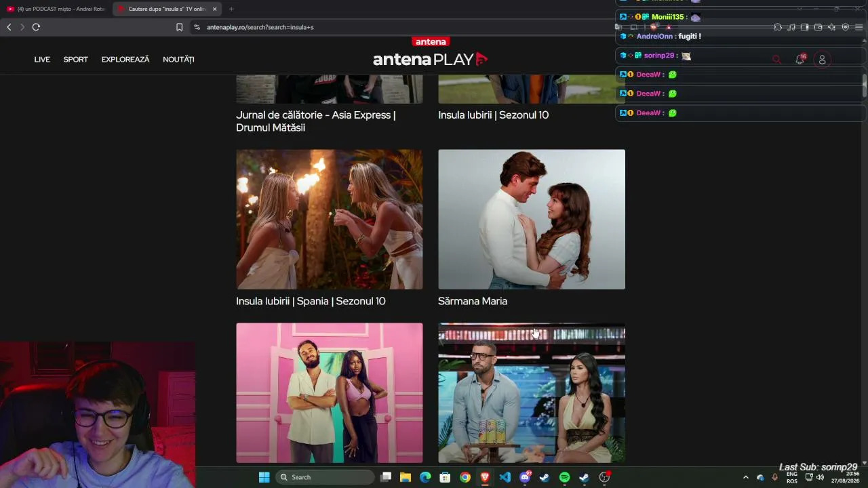Open browser extensions puzzle icon
Viewport: 868px width, 488px height.
(x=778, y=27)
